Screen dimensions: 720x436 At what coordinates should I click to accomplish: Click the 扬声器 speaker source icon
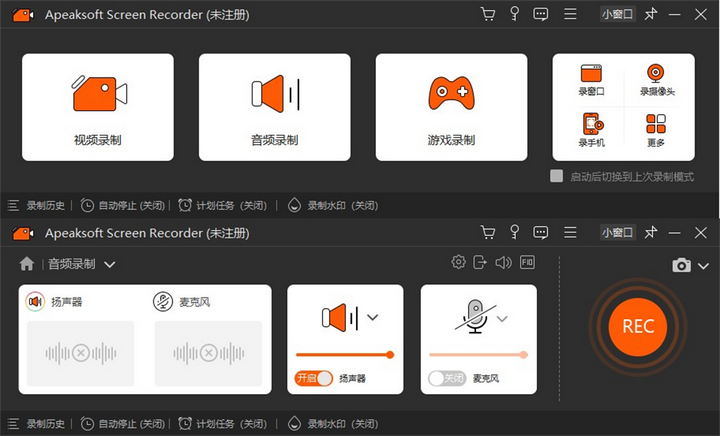pyautogui.click(x=35, y=302)
